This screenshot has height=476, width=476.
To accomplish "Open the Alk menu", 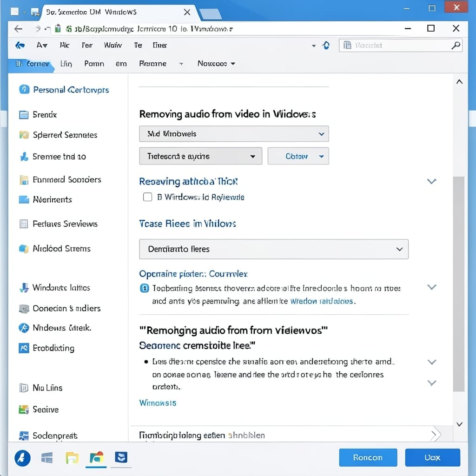I will (64, 45).
